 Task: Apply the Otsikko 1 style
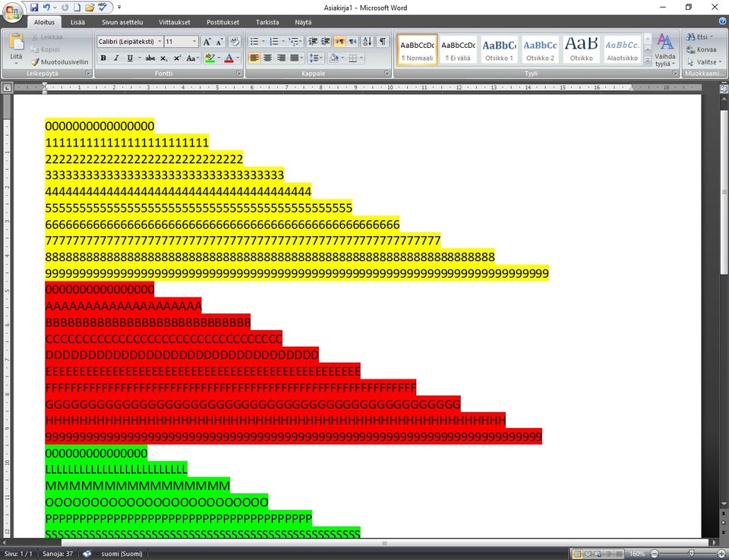coord(499,49)
